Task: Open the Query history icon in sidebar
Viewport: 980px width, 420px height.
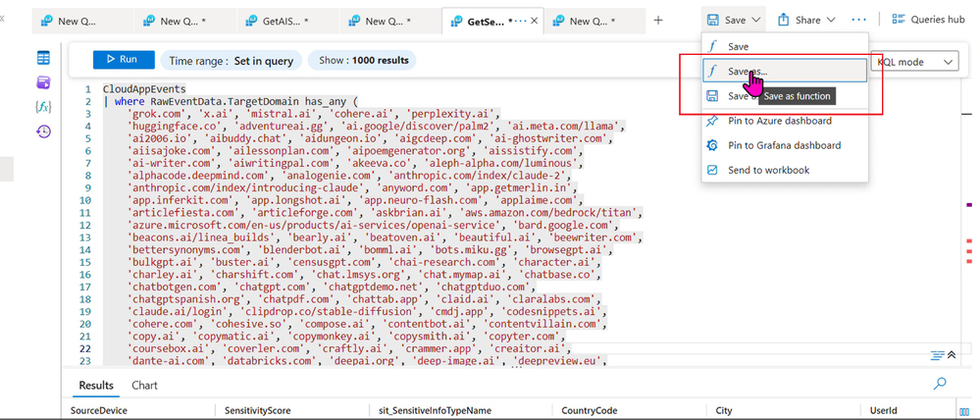Action: click(x=43, y=131)
